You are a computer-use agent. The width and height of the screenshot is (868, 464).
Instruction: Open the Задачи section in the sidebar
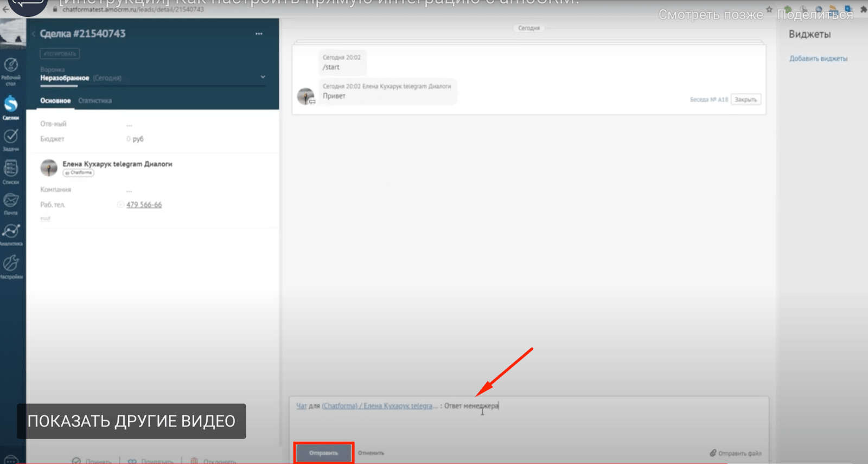[11, 139]
